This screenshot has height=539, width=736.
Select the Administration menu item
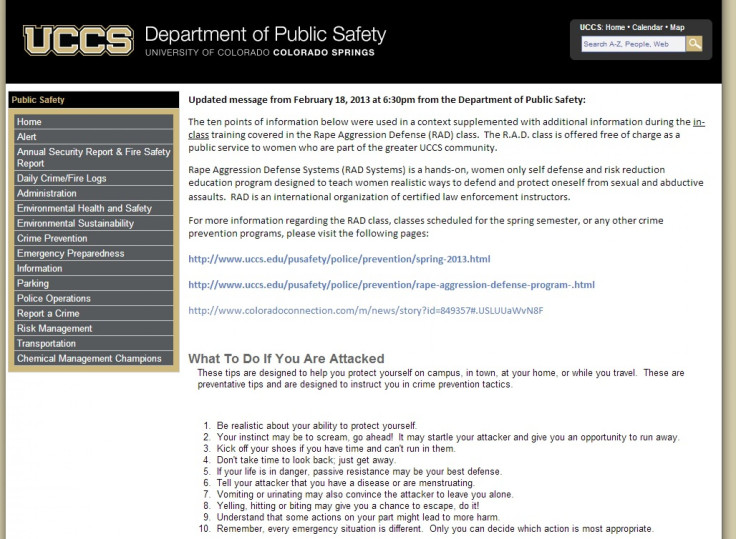pos(93,193)
